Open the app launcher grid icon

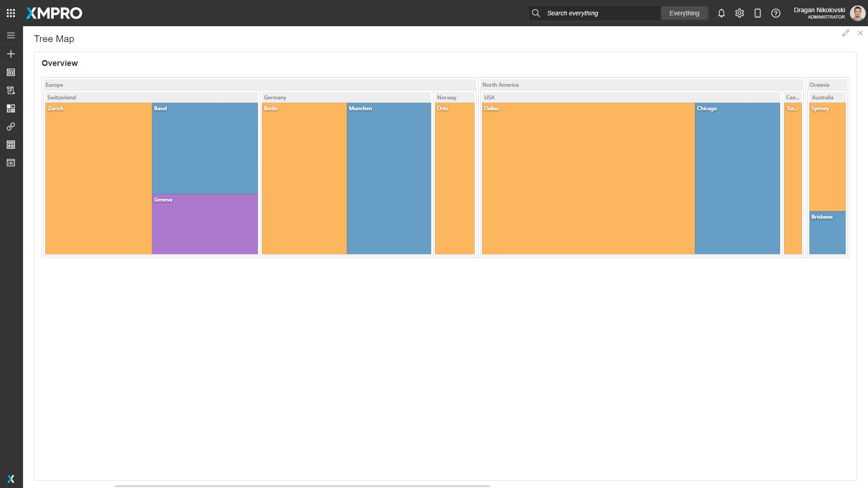[11, 13]
